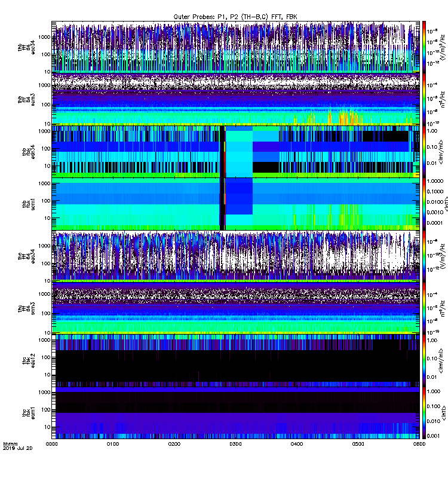Click the '10' tick of thc fbk edc12 panel
This screenshot has width=448, height=478.
[x=47, y=375]
